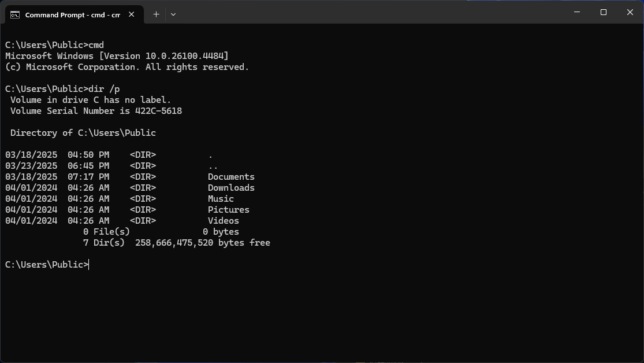This screenshot has height=363, width=644.
Task: Click the Documents directory entry
Action: (x=231, y=177)
